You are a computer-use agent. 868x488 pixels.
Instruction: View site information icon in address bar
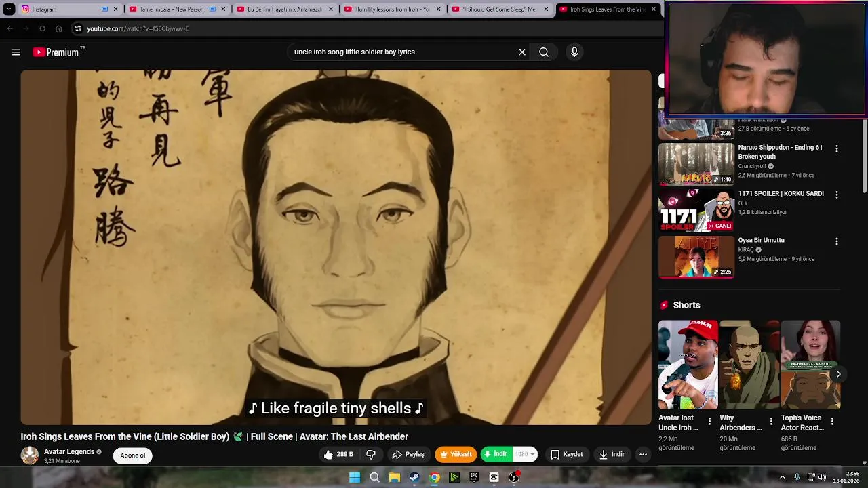(78, 28)
